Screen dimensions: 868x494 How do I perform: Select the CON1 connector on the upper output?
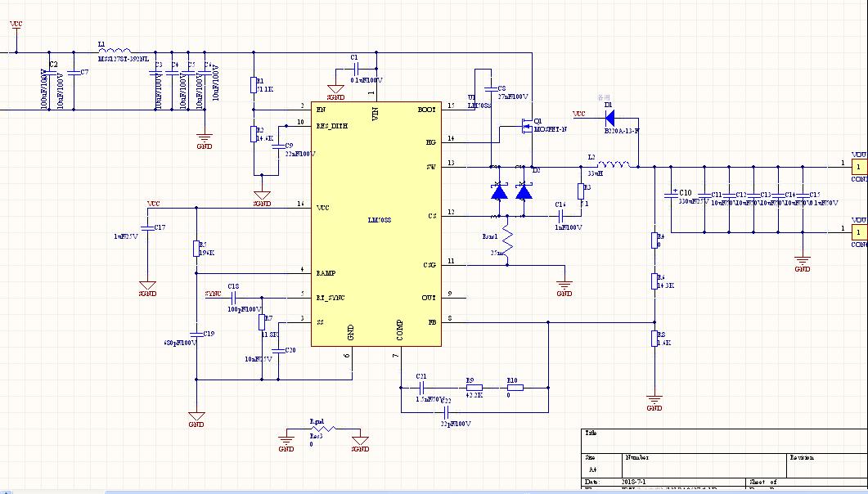(858, 167)
